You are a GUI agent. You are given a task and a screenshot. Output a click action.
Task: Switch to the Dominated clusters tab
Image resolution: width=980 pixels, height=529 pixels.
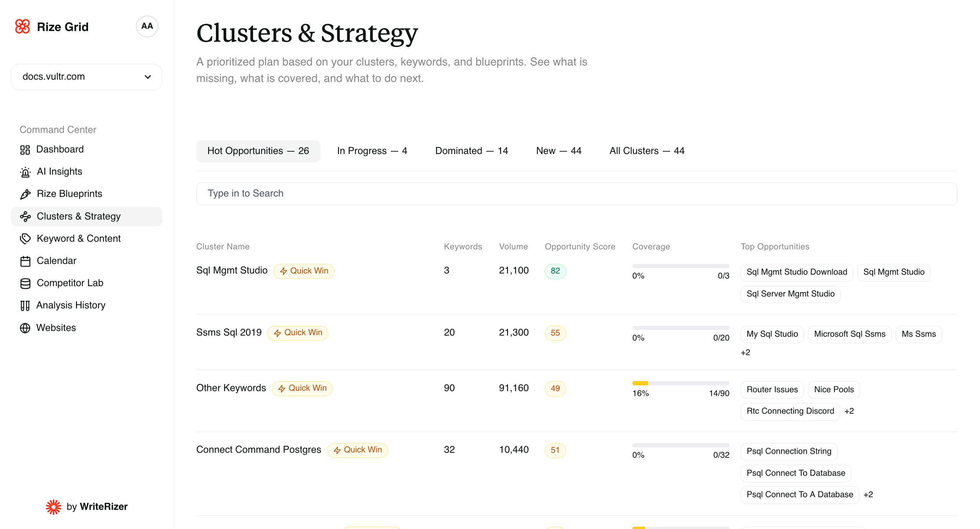pyautogui.click(x=471, y=151)
